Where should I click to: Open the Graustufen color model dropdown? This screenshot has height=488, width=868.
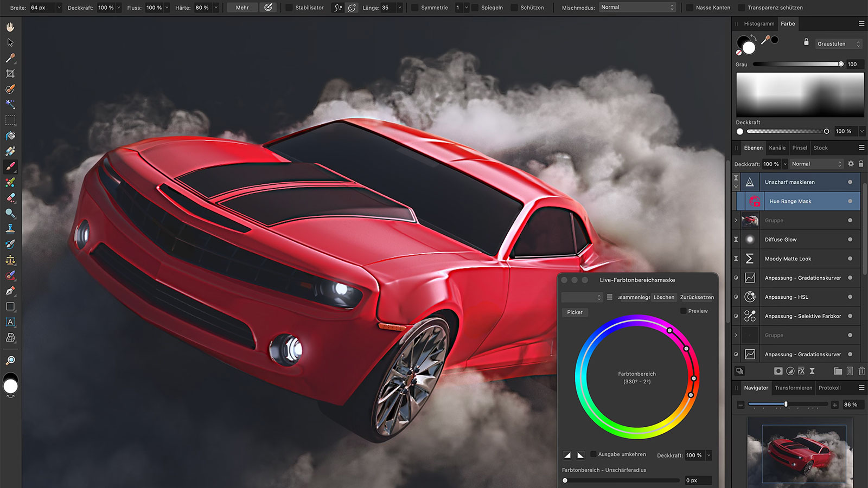(x=839, y=44)
